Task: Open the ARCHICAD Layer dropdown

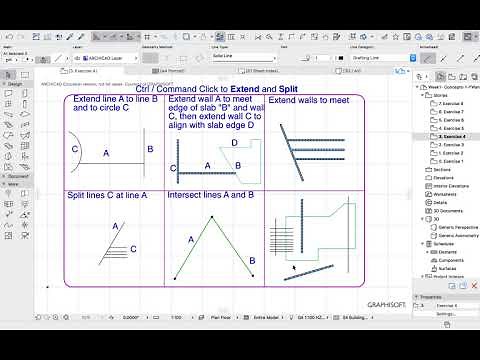Action: pos(105,58)
